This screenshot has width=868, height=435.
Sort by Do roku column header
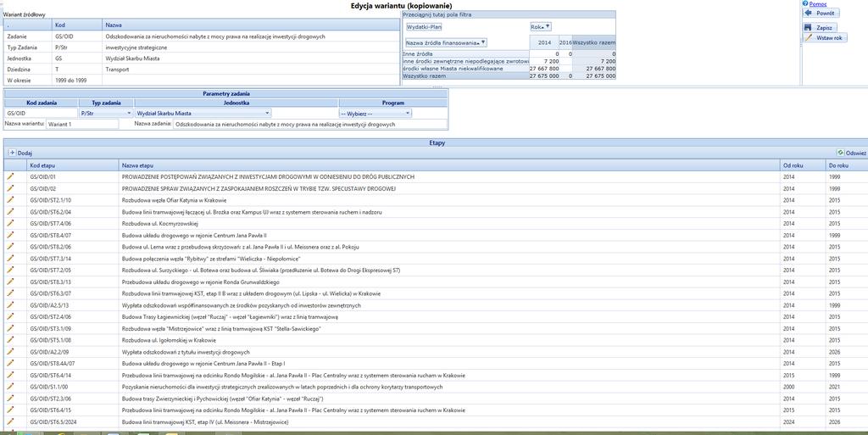[847, 165]
